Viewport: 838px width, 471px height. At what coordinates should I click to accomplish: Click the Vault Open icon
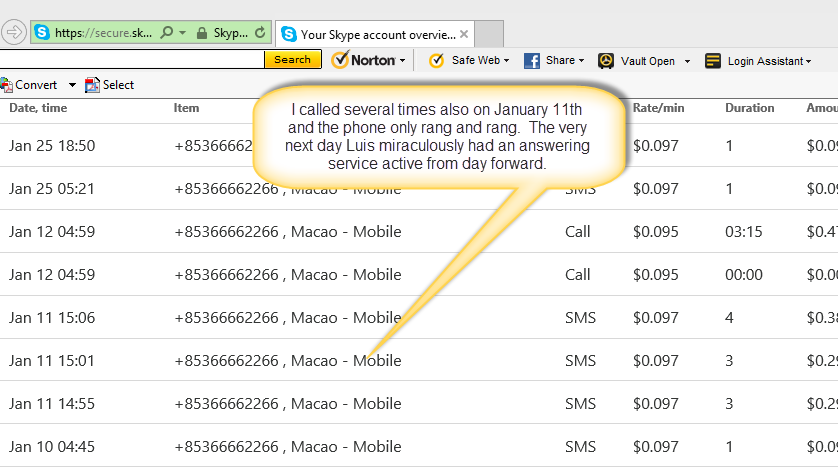606,61
